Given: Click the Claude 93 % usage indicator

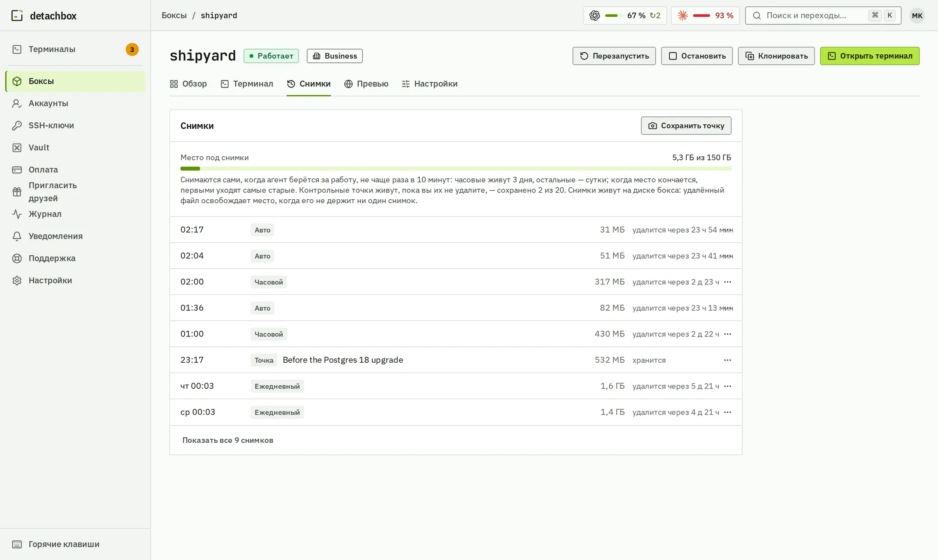Looking at the screenshot, I should point(705,16).
